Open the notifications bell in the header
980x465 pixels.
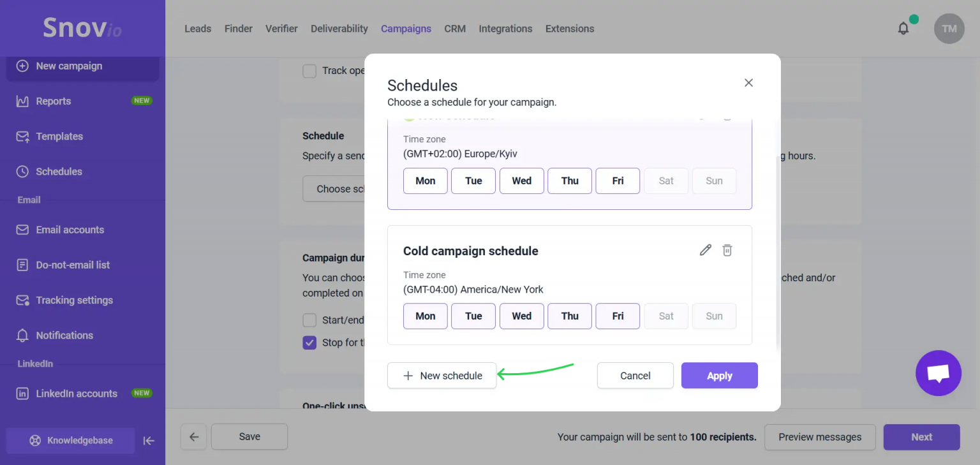[x=903, y=29]
